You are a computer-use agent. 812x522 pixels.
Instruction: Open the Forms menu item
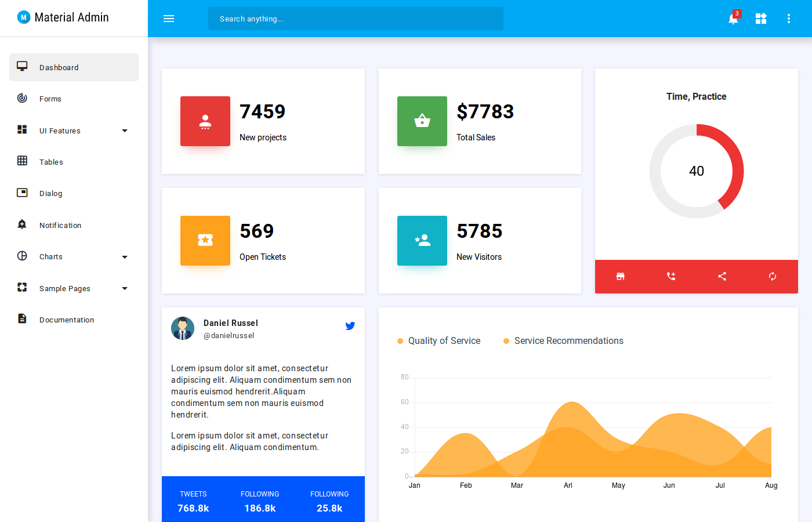tap(74, 99)
